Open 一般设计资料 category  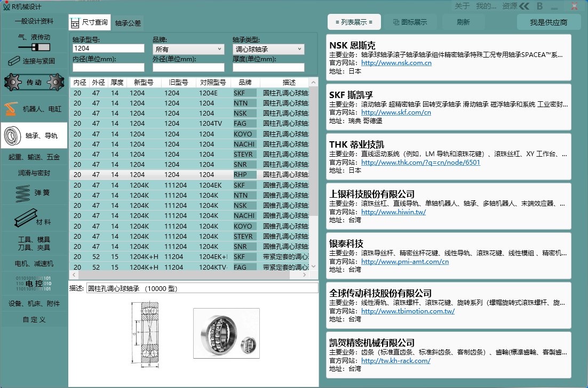(34, 21)
